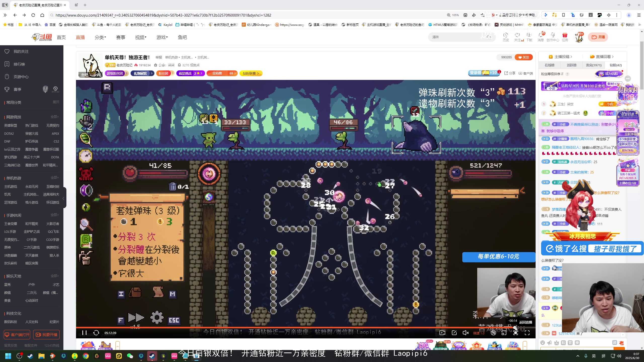Expand 常用分类 with 展开 toggle
The width and height of the screenshot is (644, 362).
click(x=56, y=102)
